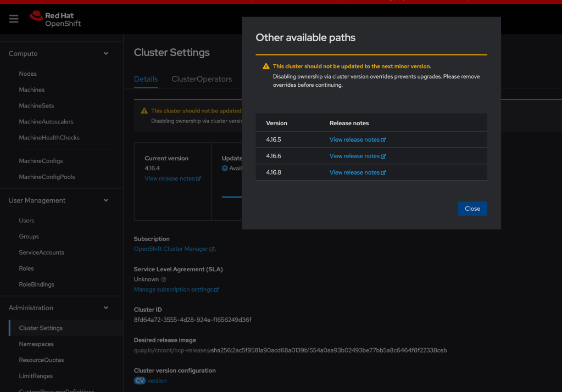Image resolution: width=562 pixels, height=392 pixels.
Task: Open MachineHealthChecks in the sidebar
Action: point(49,138)
